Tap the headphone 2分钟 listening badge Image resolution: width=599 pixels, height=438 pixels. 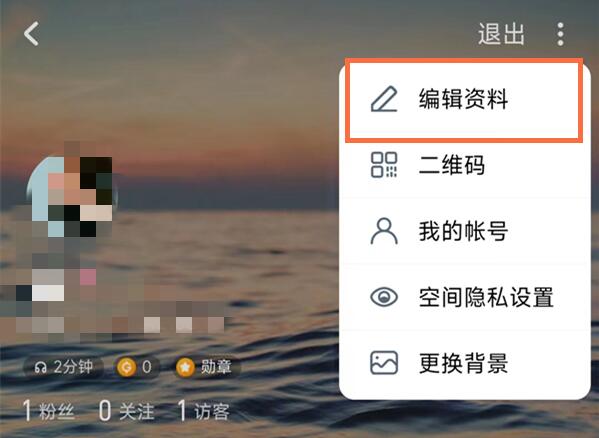pos(63,367)
